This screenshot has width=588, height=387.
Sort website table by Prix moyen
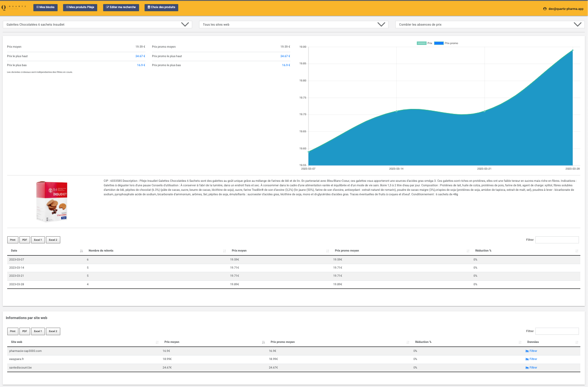(x=172, y=342)
